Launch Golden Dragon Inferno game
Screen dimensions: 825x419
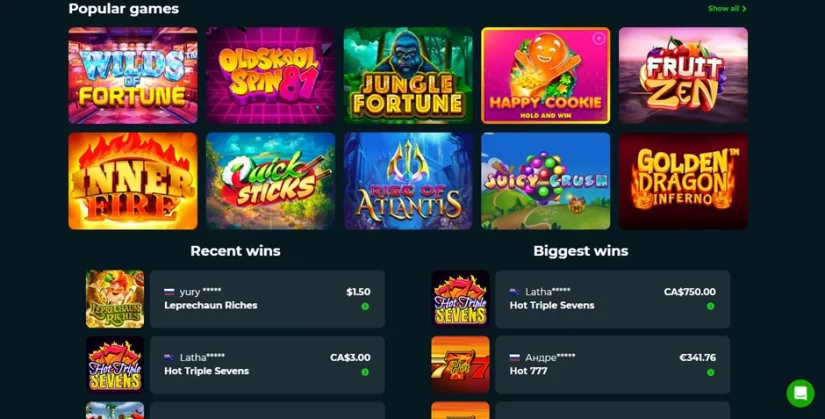coord(683,181)
